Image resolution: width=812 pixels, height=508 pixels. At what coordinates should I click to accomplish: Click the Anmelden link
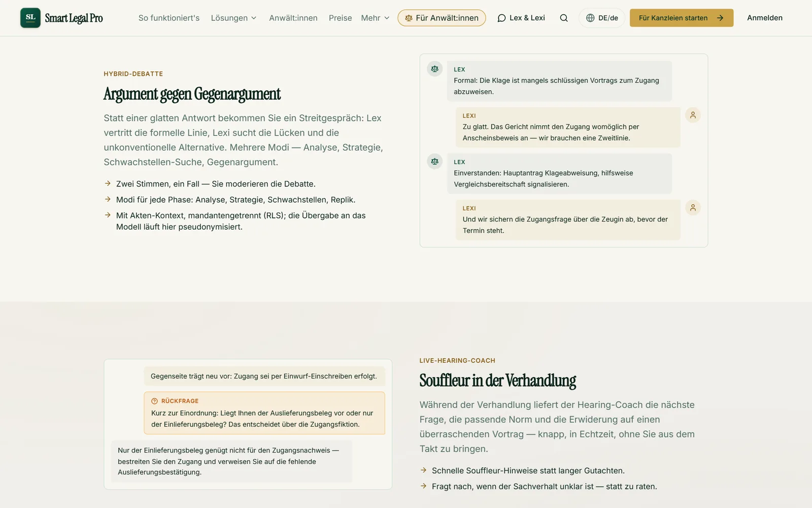765,18
